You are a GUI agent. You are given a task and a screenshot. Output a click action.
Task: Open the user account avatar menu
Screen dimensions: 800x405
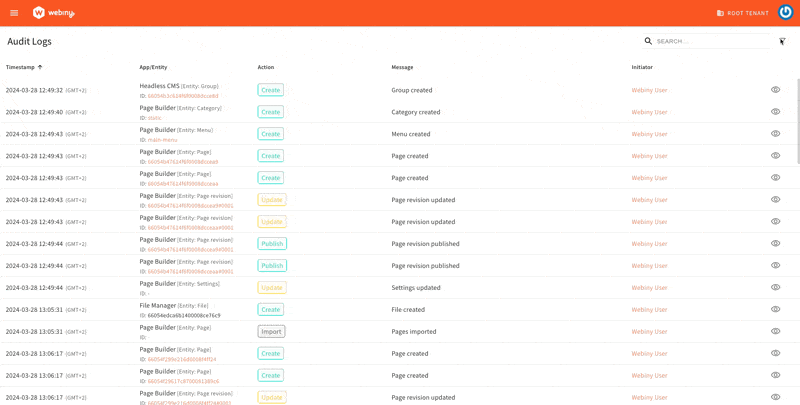[x=785, y=13]
